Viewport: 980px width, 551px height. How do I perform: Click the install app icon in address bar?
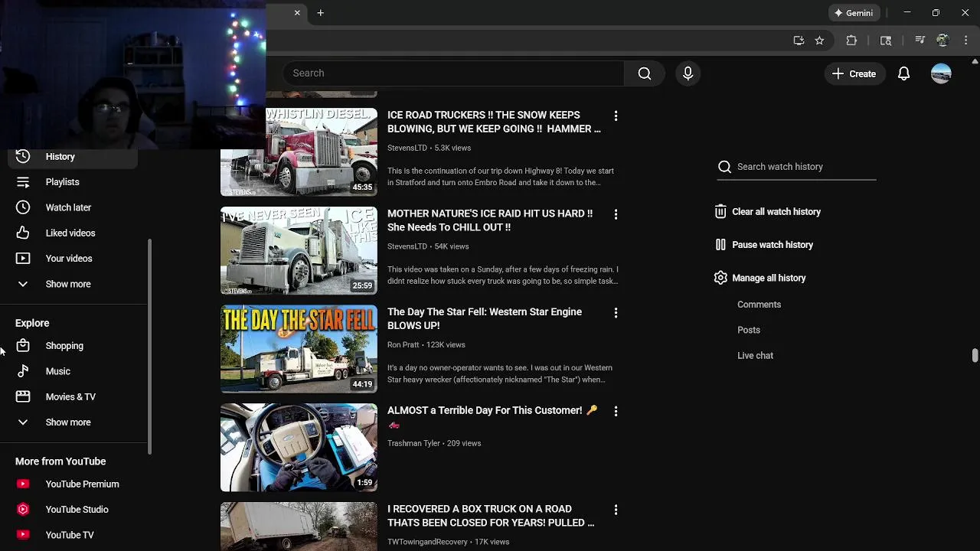[x=799, y=41]
